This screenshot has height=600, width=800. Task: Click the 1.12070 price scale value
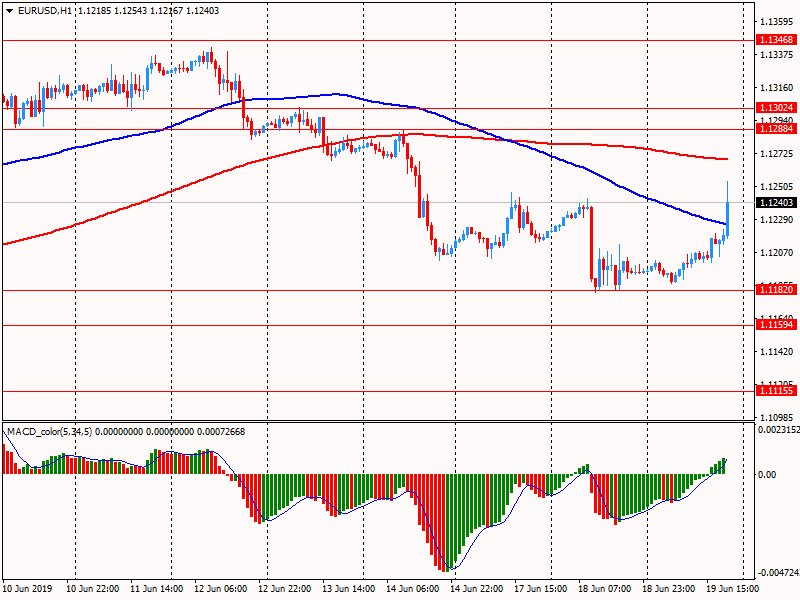click(777, 253)
